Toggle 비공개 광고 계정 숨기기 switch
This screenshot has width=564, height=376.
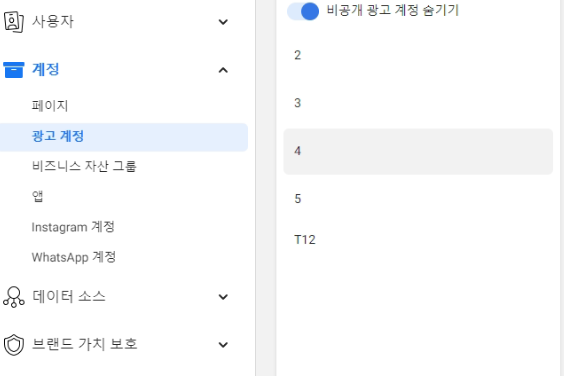(303, 11)
